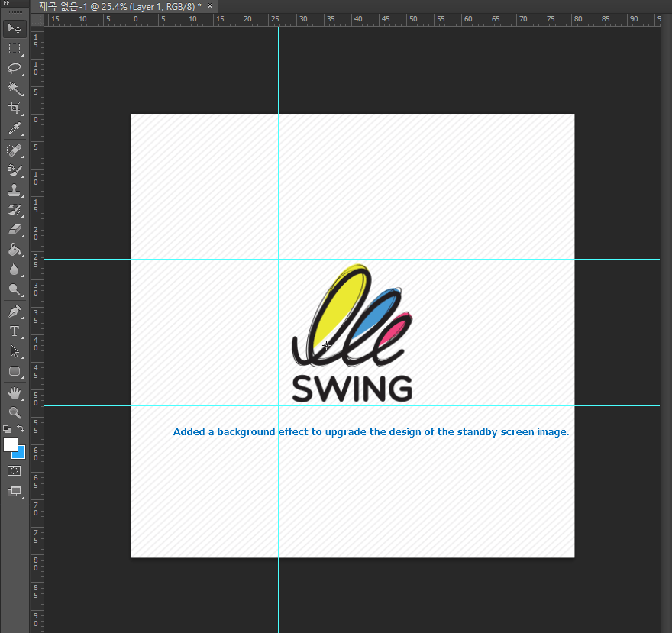Image resolution: width=672 pixels, height=633 pixels.
Task: Select the Paint Bucket tool
Action: pos(15,251)
